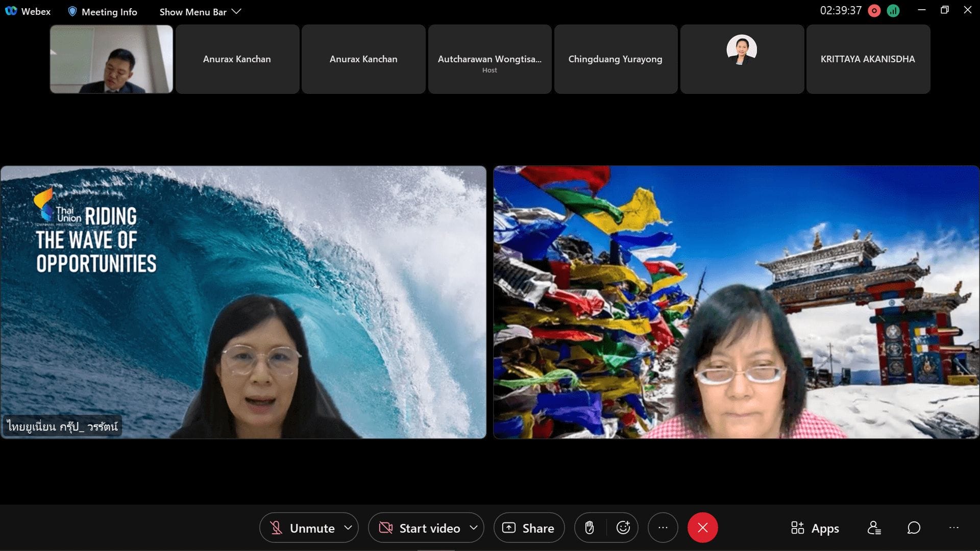Open the participants panel icon
Screen dimensions: 980x551
(874, 528)
